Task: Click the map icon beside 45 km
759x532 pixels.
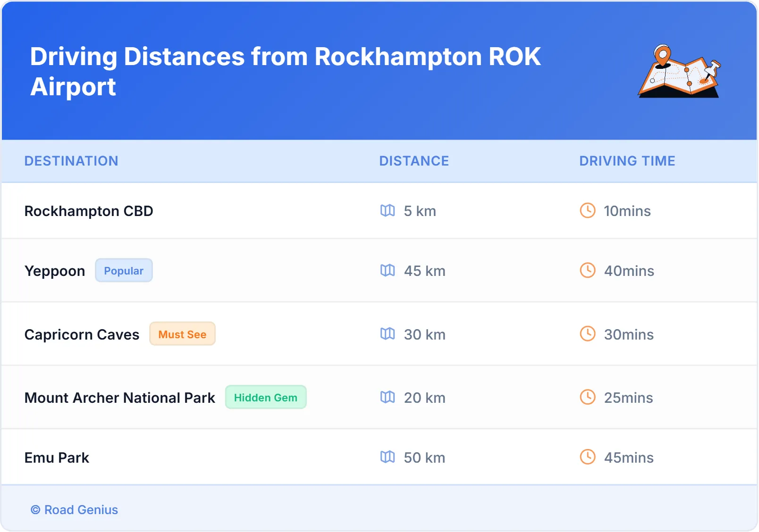Action: click(x=388, y=270)
